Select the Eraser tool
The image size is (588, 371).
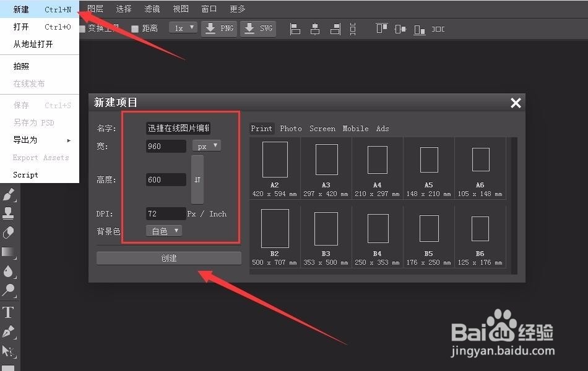click(8, 232)
